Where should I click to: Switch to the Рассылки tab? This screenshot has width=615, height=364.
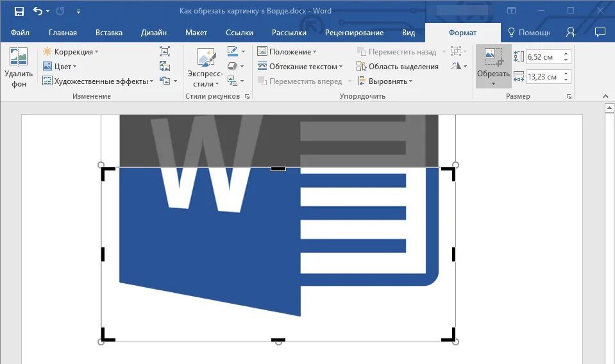[x=289, y=33]
